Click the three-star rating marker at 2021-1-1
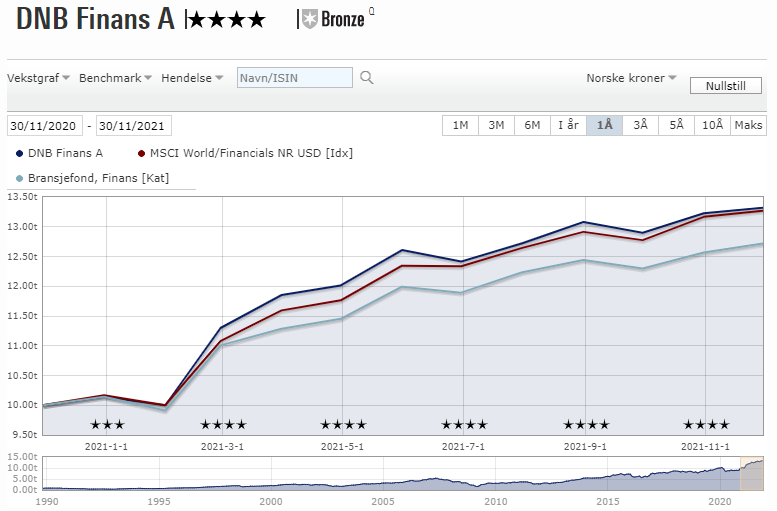This screenshot has height=511, width=777. pos(107,425)
